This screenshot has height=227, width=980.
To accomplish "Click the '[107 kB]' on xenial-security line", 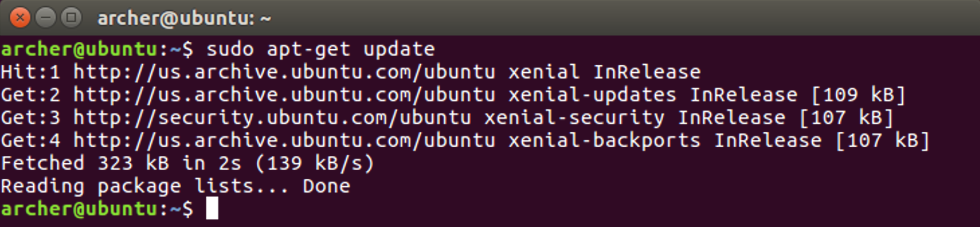I will point(846,118).
